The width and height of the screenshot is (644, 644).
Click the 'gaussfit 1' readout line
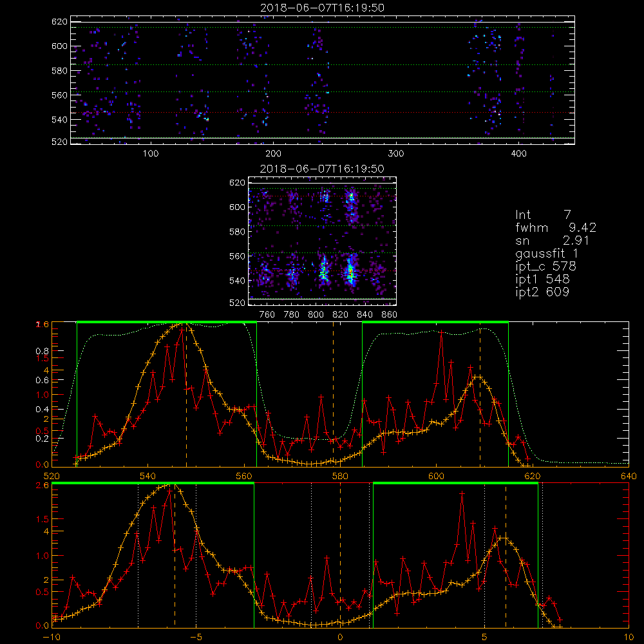(547, 253)
